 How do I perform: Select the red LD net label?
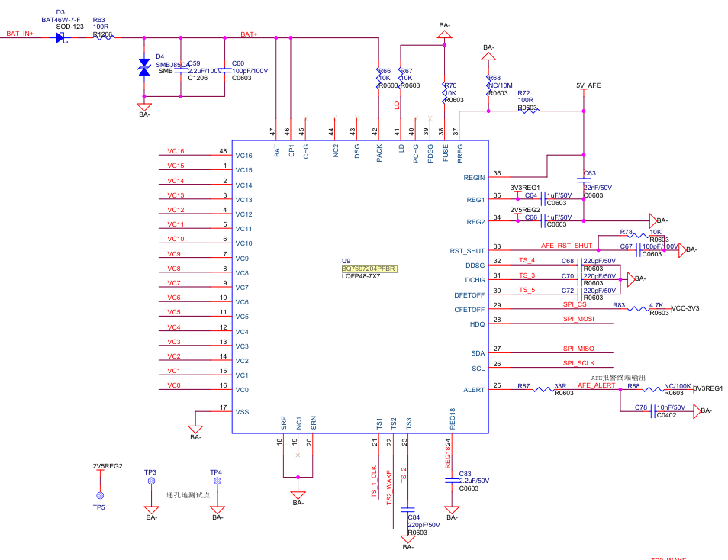click(x=397, y=105)
